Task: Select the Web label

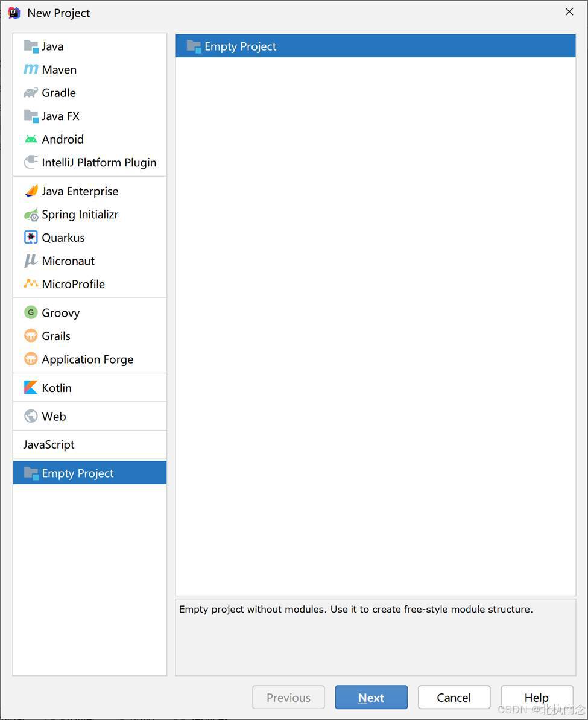Action: tap(54, 417)
